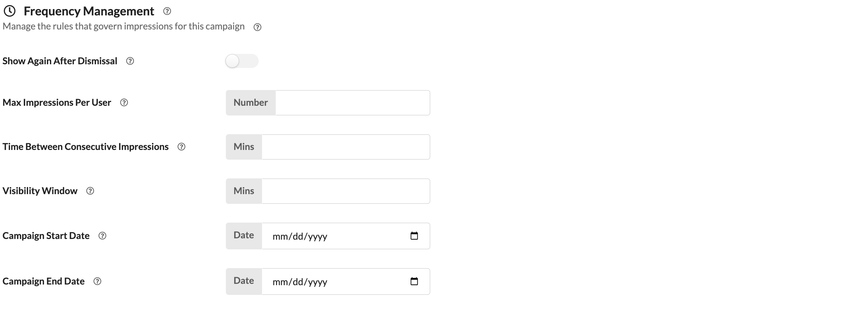Click Time Between Consecutive Impressions minutes field
Screen dimensions: 868x322
point(345,147)
